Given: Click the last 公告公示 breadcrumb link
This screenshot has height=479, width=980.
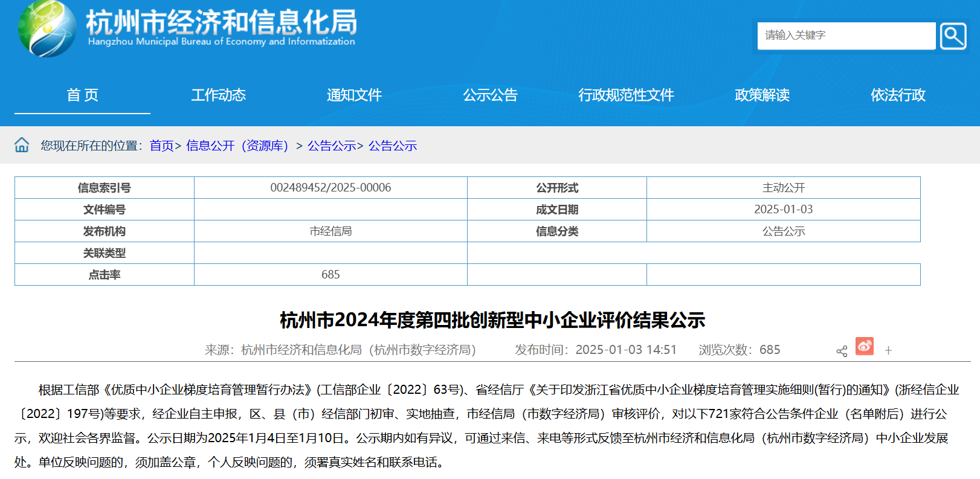Looking at the screenshot, I should (x=393, y=146).
